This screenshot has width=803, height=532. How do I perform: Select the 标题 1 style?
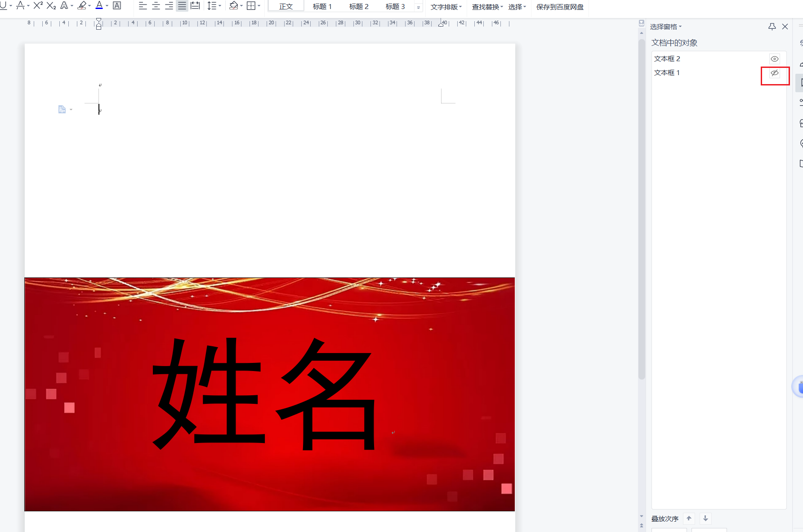322,7
